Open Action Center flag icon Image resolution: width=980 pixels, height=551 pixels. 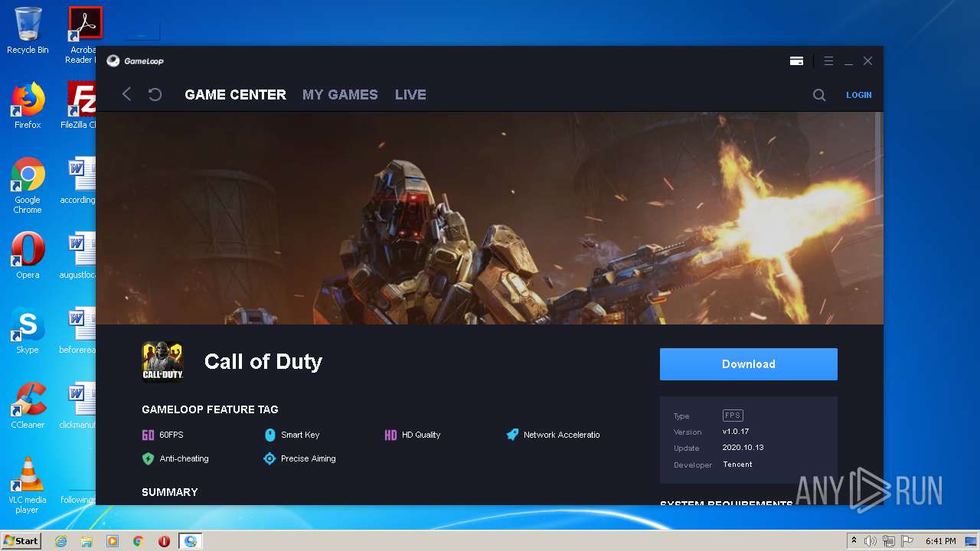tap(907, 541)
